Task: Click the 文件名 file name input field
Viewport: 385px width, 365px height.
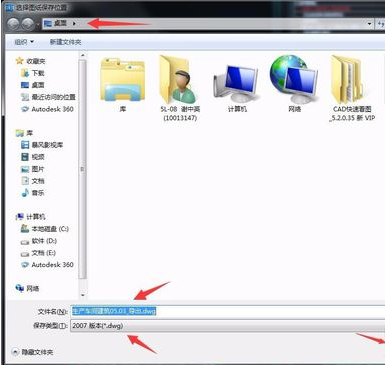Action: (x=228, y=311)
